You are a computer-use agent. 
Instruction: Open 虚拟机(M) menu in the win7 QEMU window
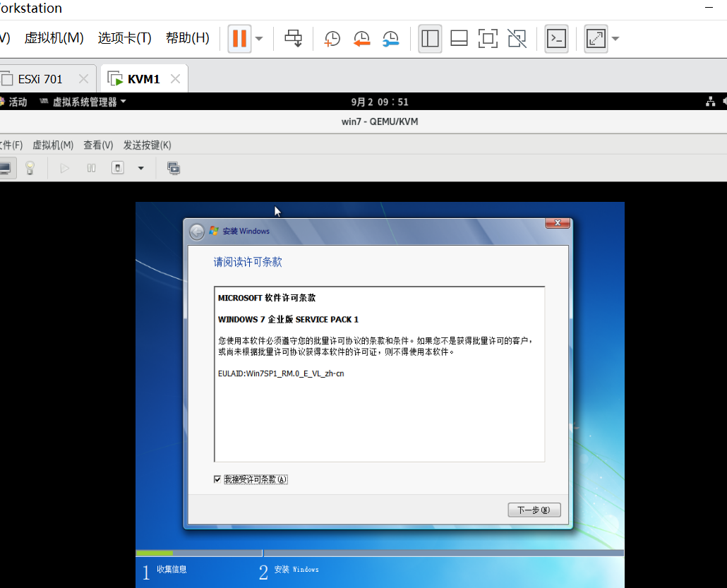pos(53,145)
